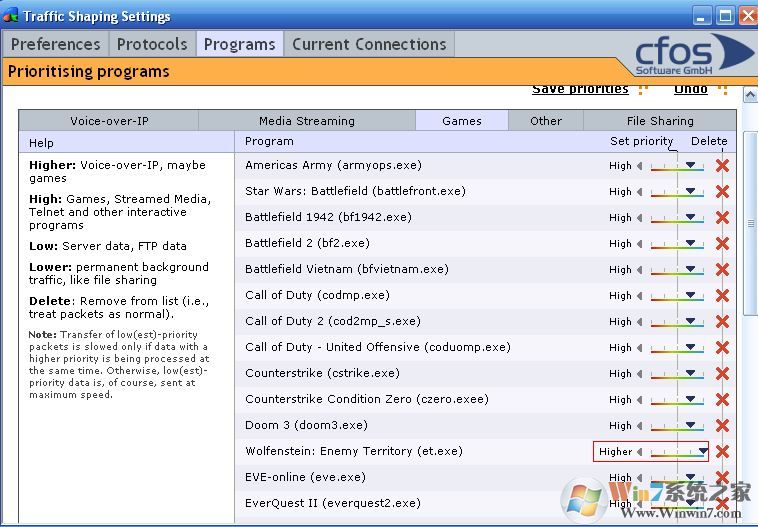The image size is (758, 527).
Task: Click the Undo link
Action: [x=690, y=89]
